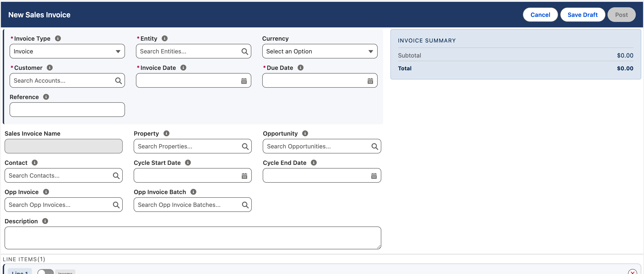
Task: Click the Cancel button
Action: pyautogui.click(x=540, y=15)
